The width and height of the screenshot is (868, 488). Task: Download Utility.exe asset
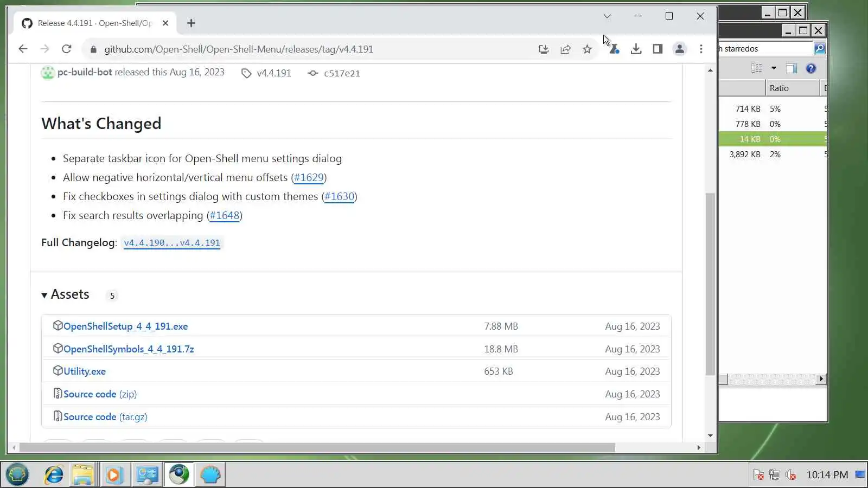(85, 371)
